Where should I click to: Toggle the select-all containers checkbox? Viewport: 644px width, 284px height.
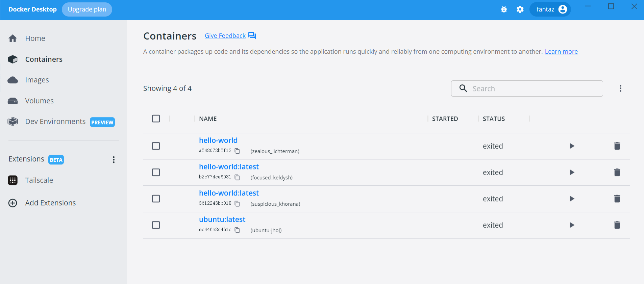(x=156, y=119)
